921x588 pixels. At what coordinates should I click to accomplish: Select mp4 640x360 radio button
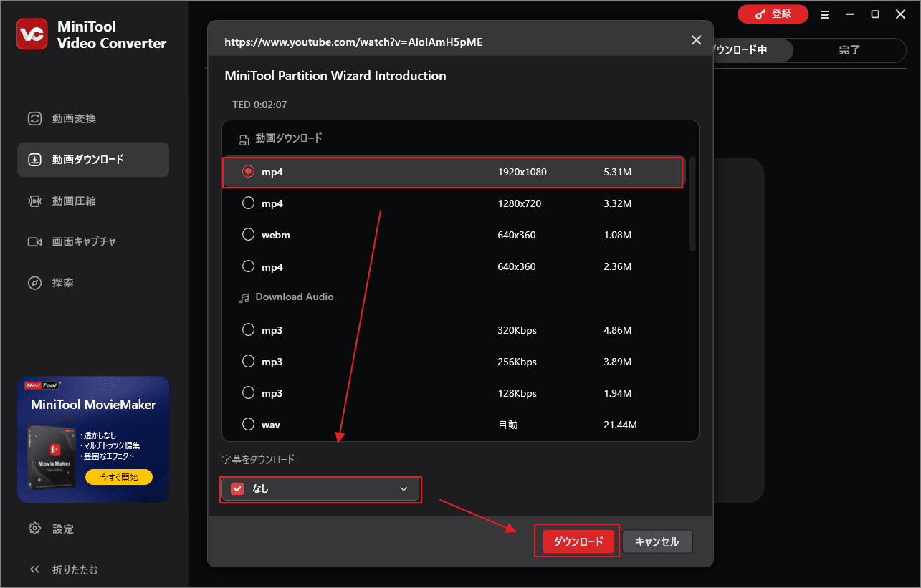(x=249, y=266)
